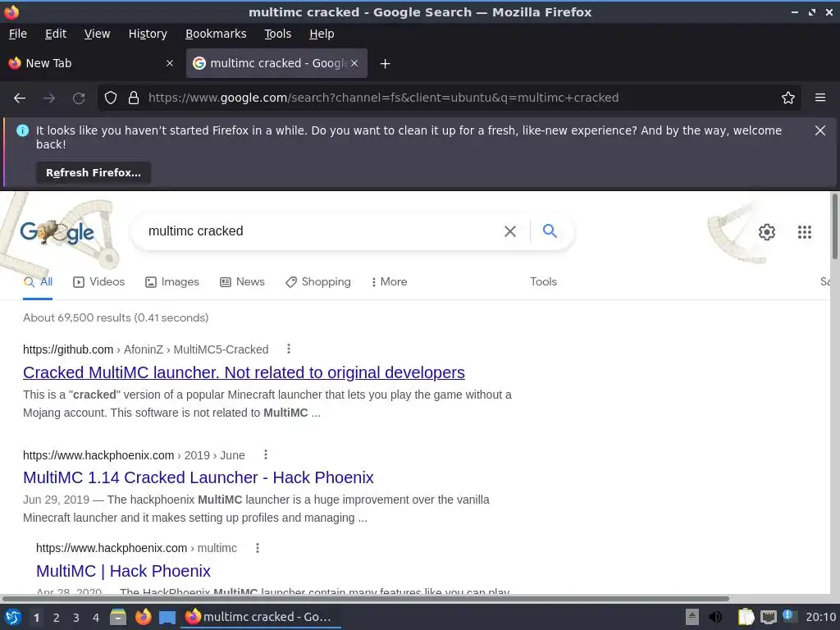Select the Firefox window in taskbar
The image size is (840, 630).
261,617
